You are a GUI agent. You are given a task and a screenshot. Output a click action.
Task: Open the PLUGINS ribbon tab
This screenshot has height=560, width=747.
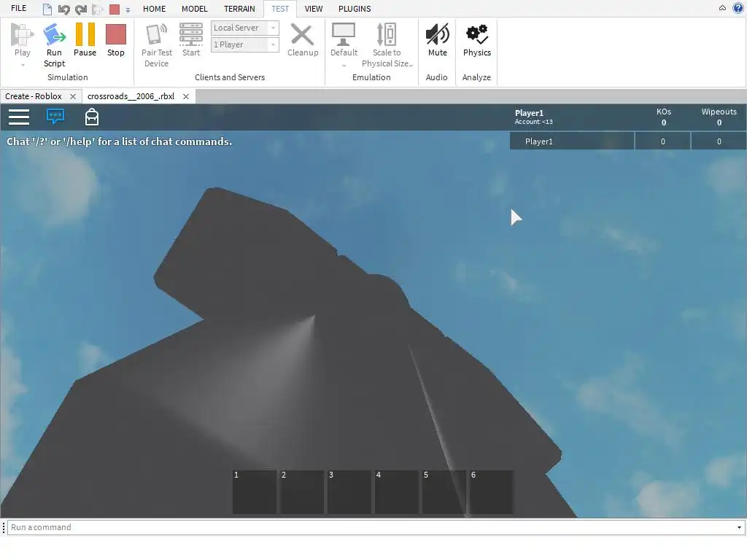(x=355, y=9)
